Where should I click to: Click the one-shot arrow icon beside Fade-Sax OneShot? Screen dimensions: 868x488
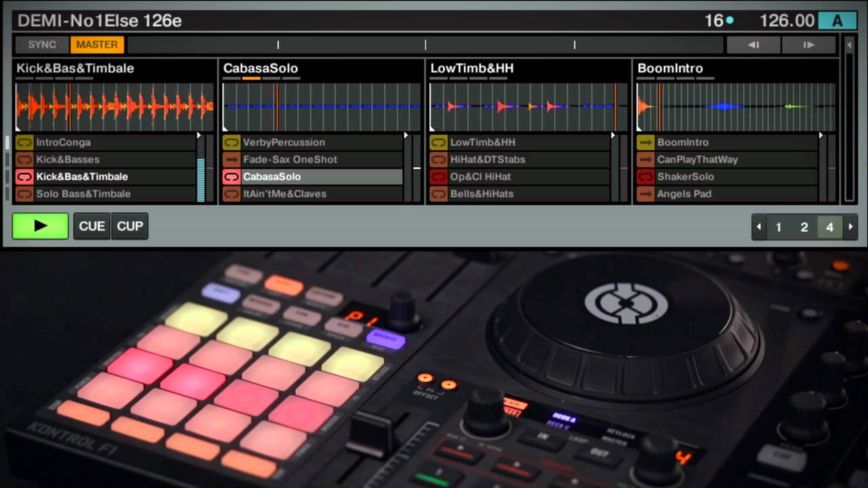[231, 159]
